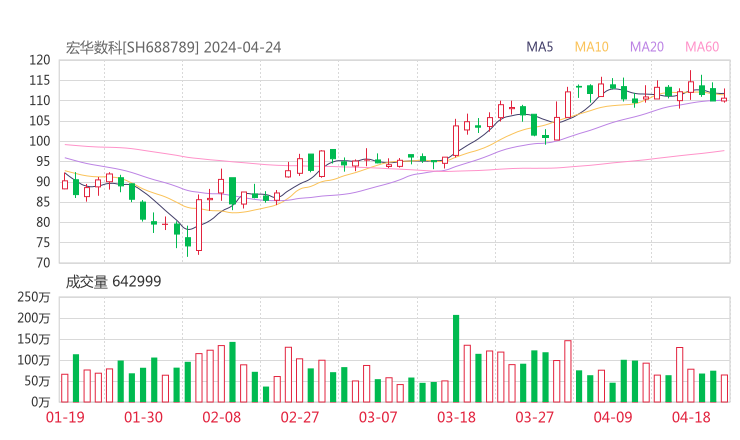This screenshot has width=740, height=440.
Task: Click the 02-08 date label
Action: (222, 417)
